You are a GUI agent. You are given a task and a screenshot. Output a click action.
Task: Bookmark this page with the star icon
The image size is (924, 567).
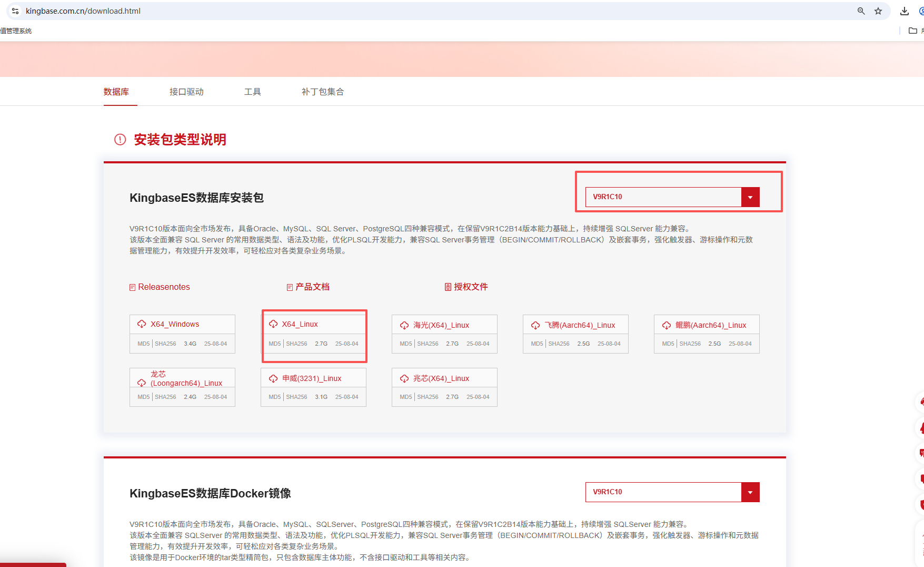(x=878, y=11)
